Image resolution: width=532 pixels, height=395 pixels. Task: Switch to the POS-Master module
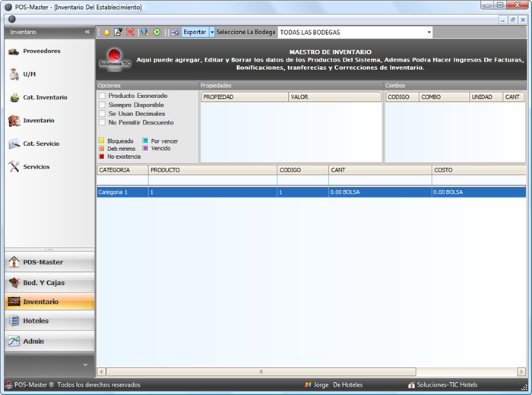click(x=49, y=262)
